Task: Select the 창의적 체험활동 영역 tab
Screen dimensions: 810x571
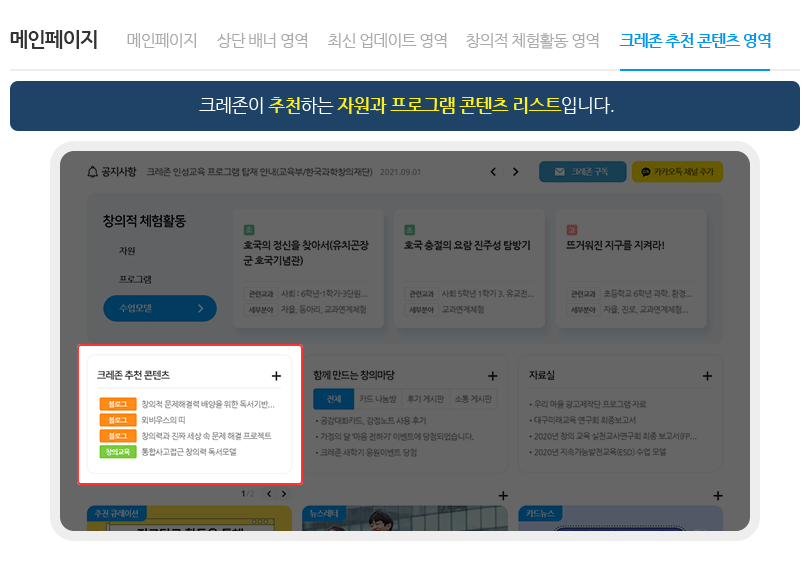Action: click(532, 41)
